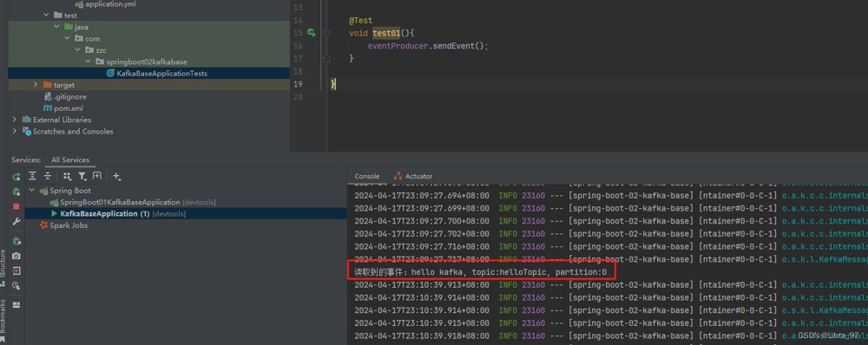Click Collapse All in Services toolbar
868x345 pixels.
(x=48, y=176)
